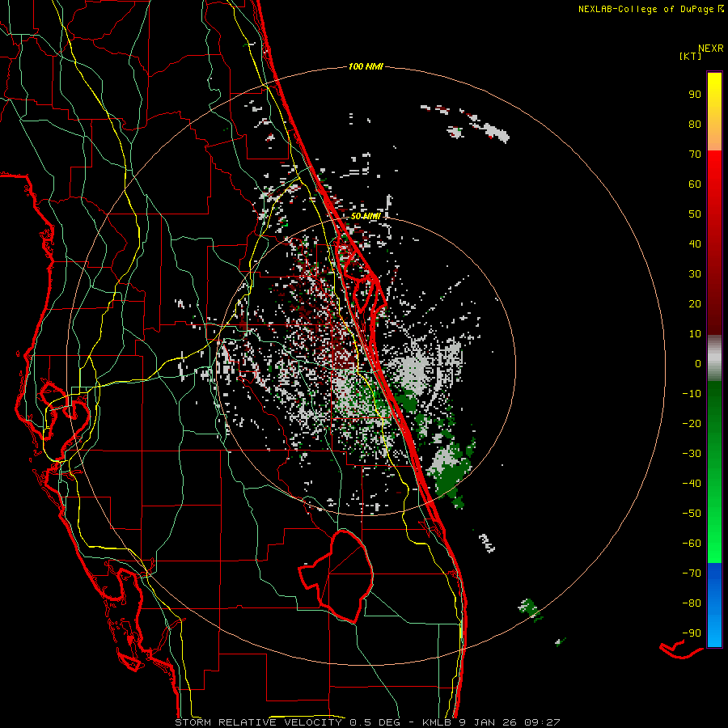
Task: Click the 40 value on the velocity scale
Action: coord(695,244)
